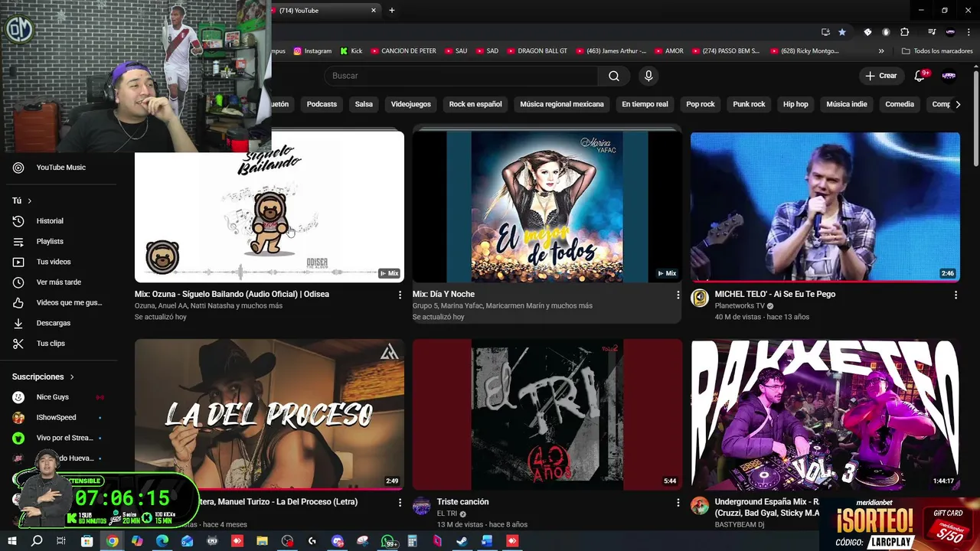Close the YouTube browser tab
The image size is (980, 551).
tap(374, 11)
